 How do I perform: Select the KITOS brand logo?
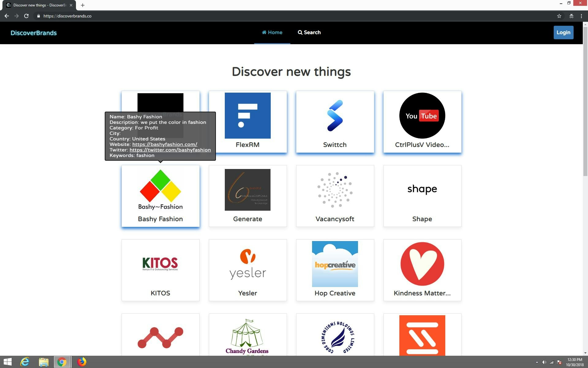pyautogui.click(x=160, y=264)
